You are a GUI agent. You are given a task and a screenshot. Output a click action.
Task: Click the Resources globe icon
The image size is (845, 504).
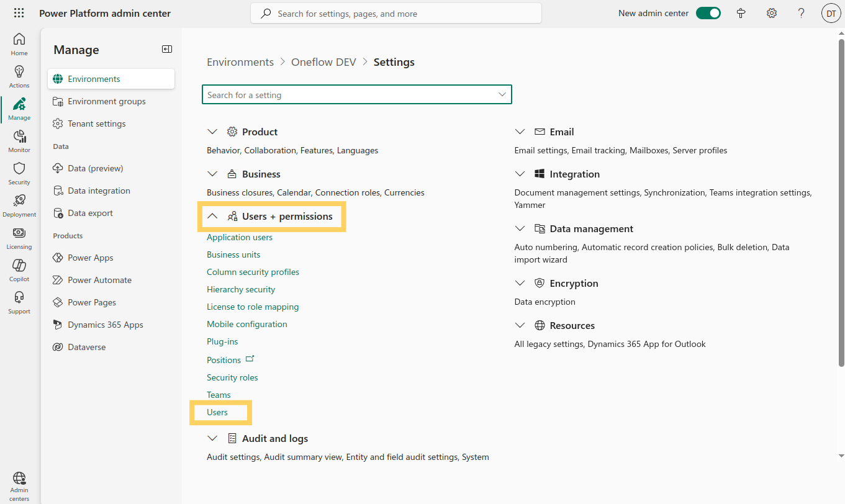tap(540, 325)
